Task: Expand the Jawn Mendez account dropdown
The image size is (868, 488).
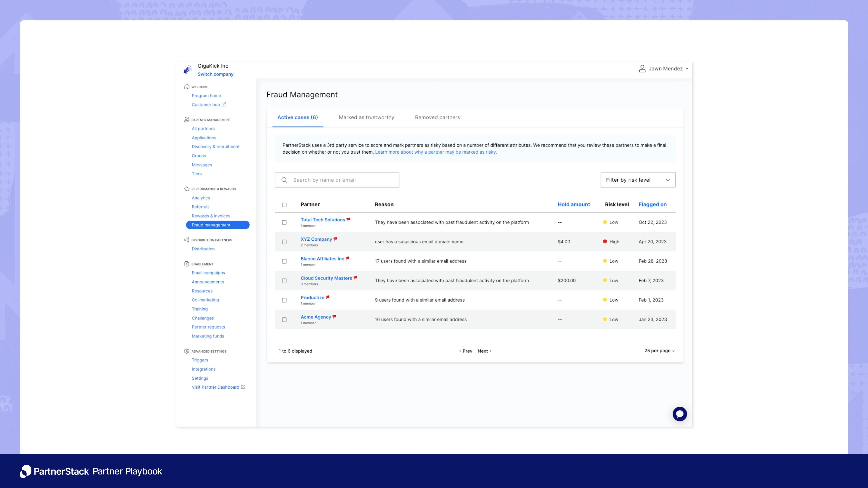Action: [687, 68]
